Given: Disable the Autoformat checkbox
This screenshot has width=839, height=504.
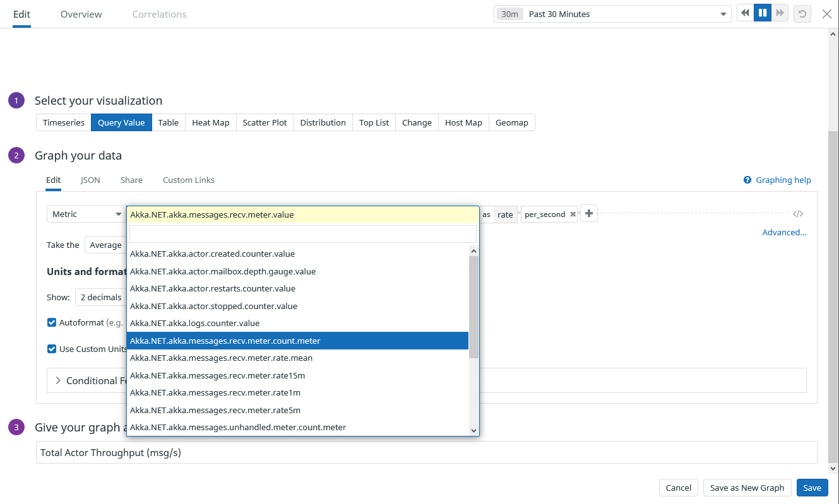Looking at the screenshot, I should 51,322.
